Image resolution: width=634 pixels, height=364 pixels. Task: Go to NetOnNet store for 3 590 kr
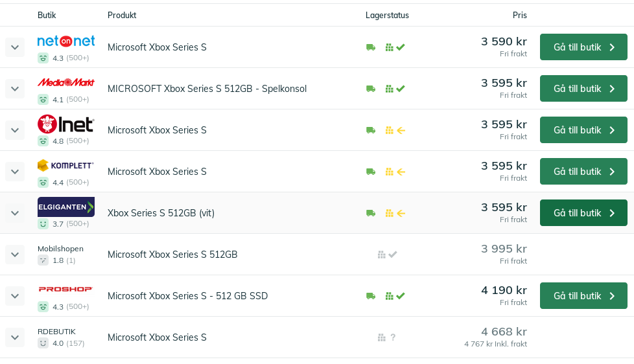click(x=583, y=47)
